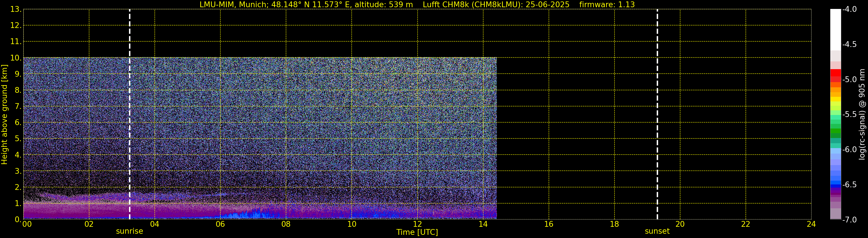868x238 pixels.
Task: Click the 'log(rc-signal) @ 905 nm' colorbar label
Action: (x=862, y=114)
